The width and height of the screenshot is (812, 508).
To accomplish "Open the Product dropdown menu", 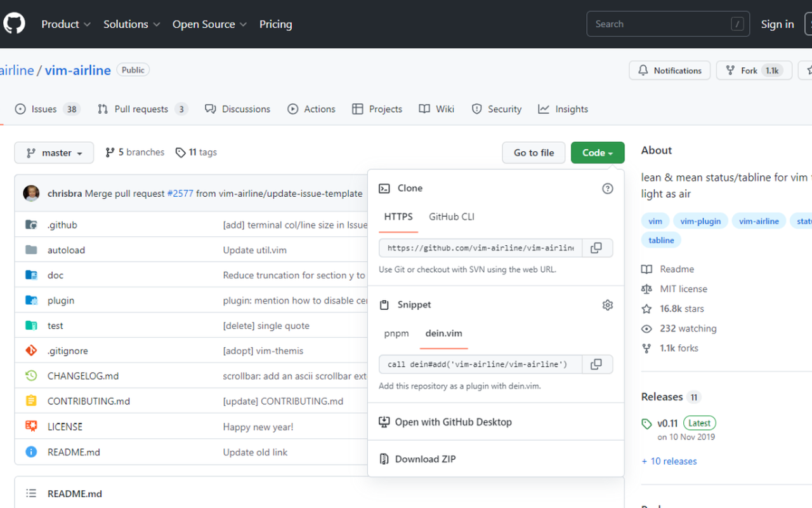I will pyautogui.click(x=66, y=24).
